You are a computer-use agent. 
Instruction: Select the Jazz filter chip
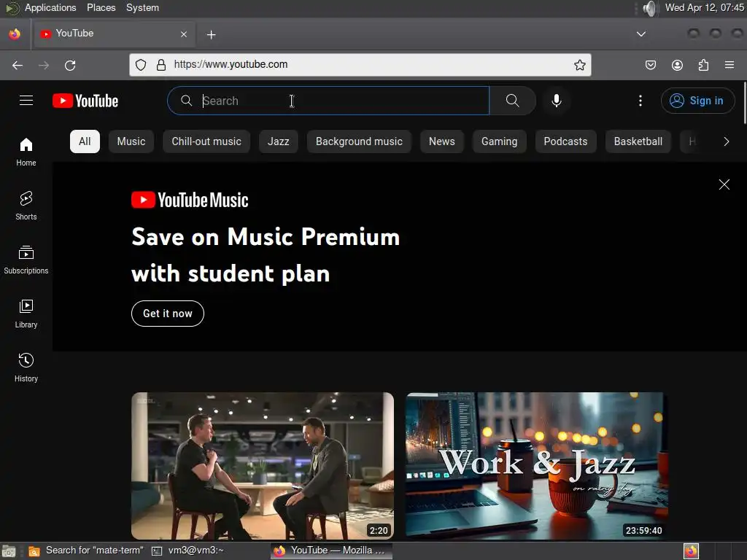[278, 141]
